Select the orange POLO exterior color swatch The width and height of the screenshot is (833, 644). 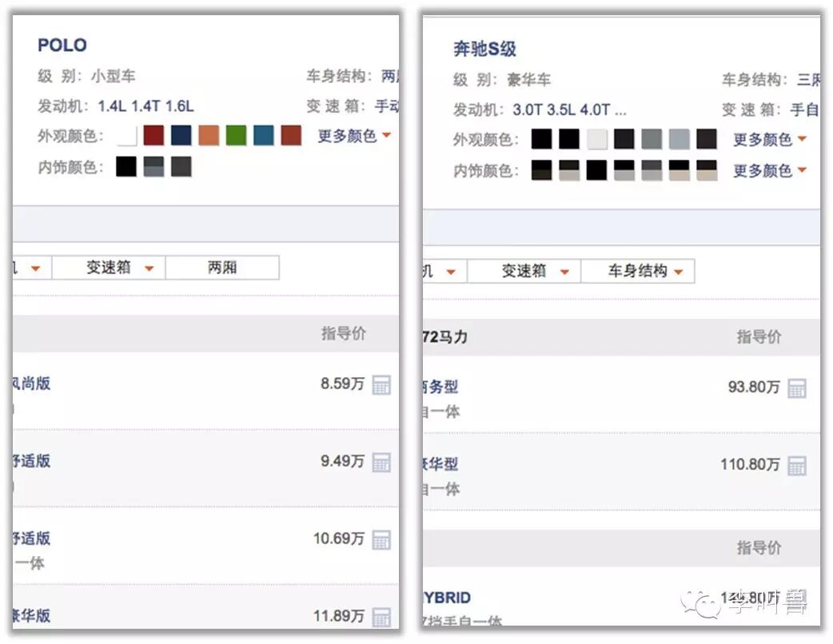(x=208, y=135)
